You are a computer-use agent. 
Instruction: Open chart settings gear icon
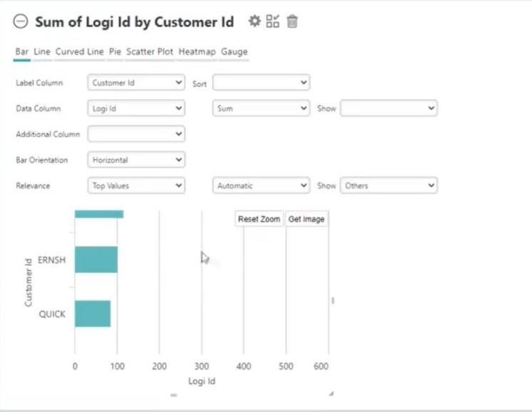[255, 21]
